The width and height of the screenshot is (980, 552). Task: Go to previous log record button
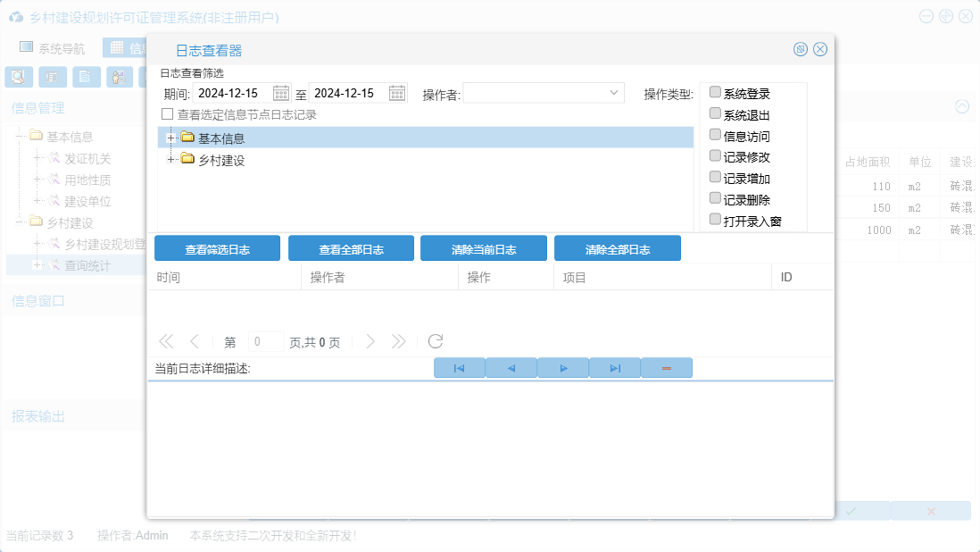click(511, 368)
